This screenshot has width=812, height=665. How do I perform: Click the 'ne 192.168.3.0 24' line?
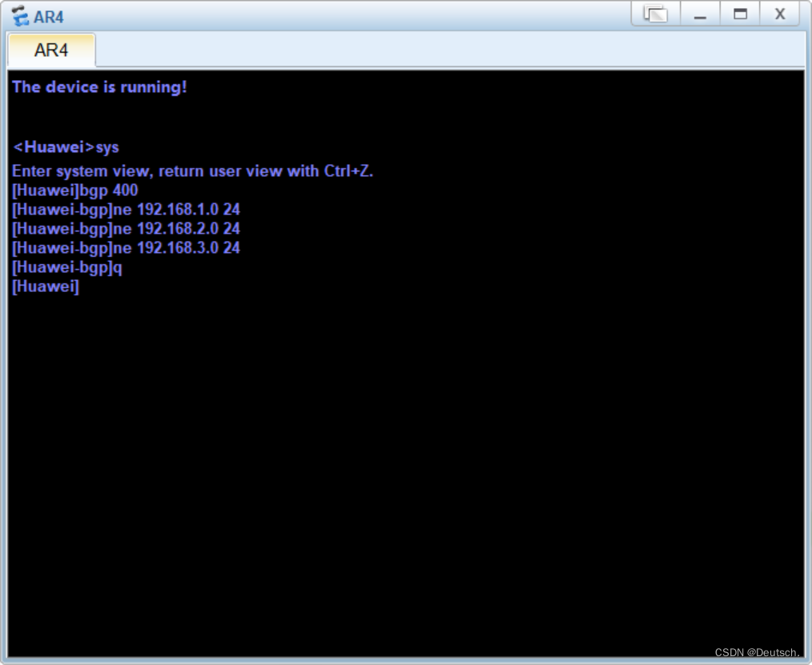(126, 248)
